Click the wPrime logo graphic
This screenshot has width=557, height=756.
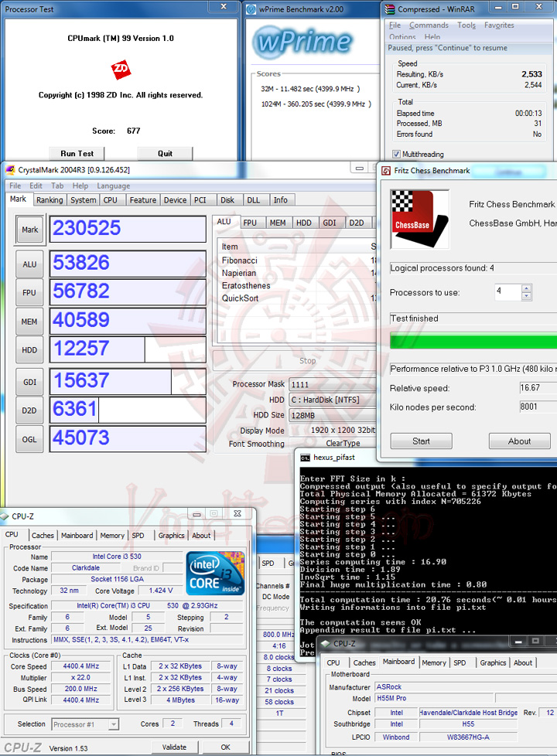pos(303,42)
